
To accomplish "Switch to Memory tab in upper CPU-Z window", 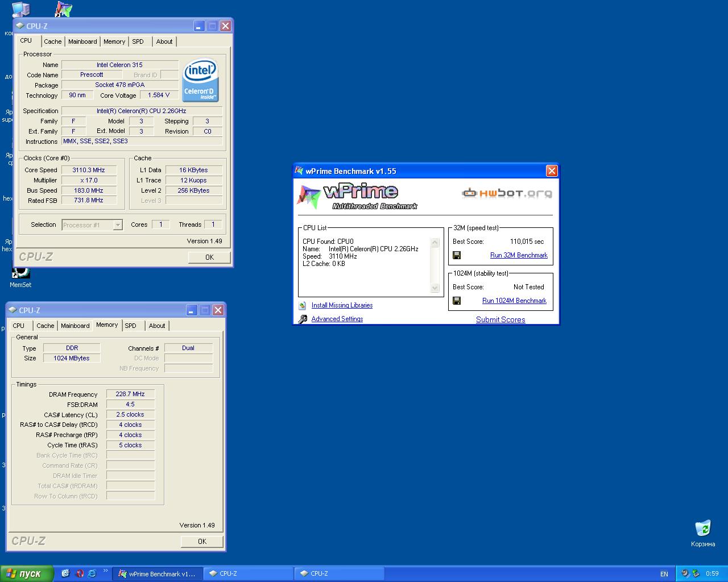I will click(x=114, y=41).
